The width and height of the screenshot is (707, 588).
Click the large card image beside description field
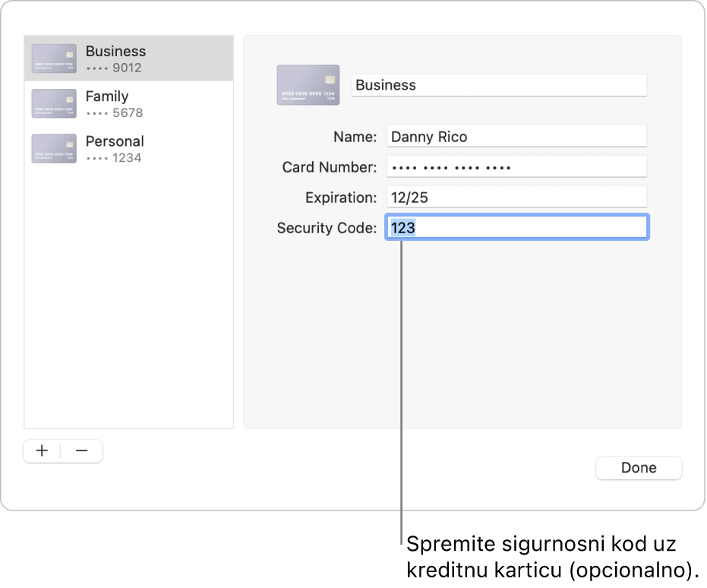[x=308, y=84]
